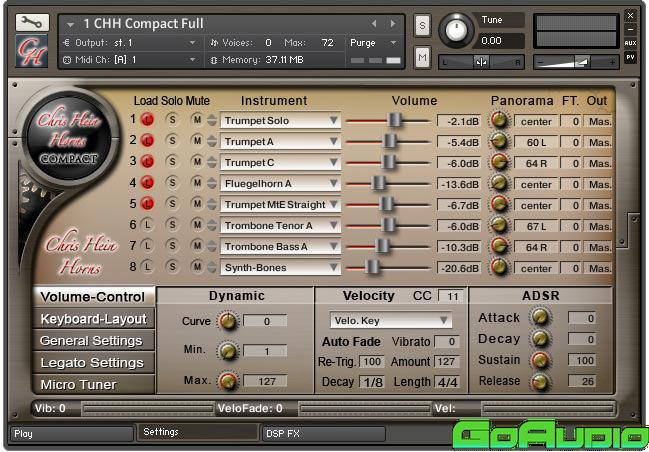This screenshot has height=452, width=649.
Task: Solo the Fluegelhorn A slot
Action: (173, 183)
